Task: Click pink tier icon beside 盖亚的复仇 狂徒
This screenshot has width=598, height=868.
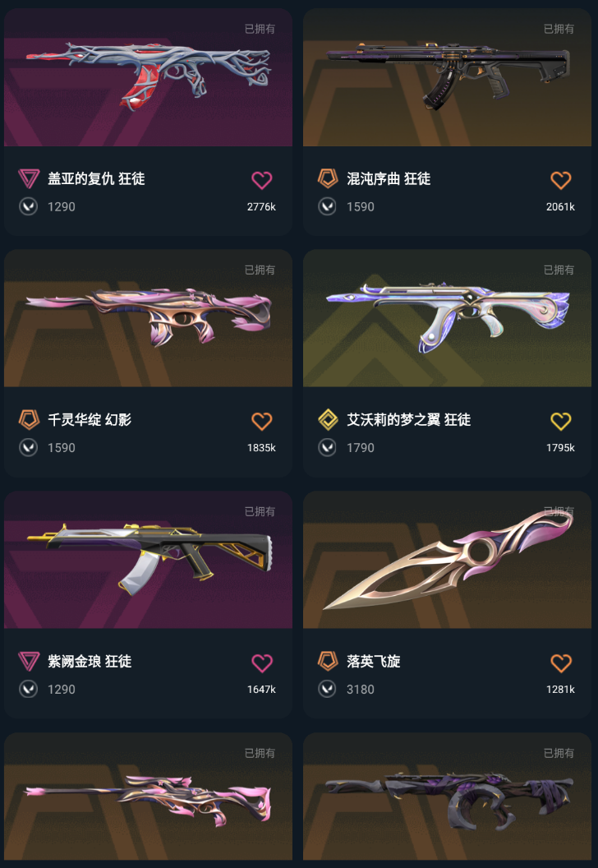Action: [29, 178]
